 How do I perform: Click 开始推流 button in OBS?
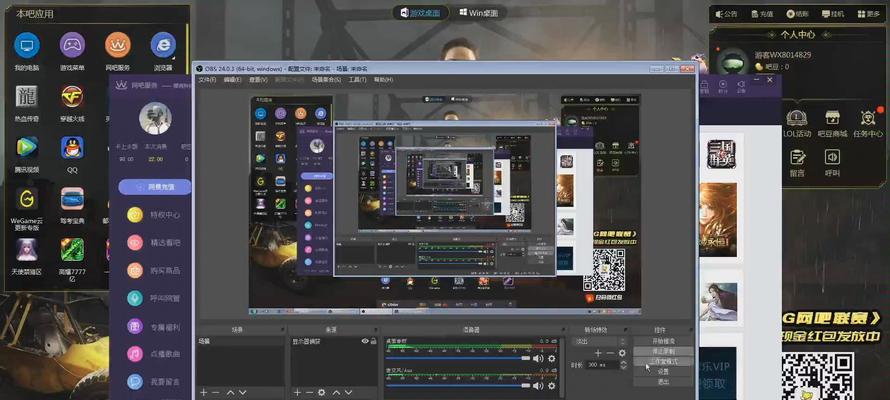(x=663, y=342)
